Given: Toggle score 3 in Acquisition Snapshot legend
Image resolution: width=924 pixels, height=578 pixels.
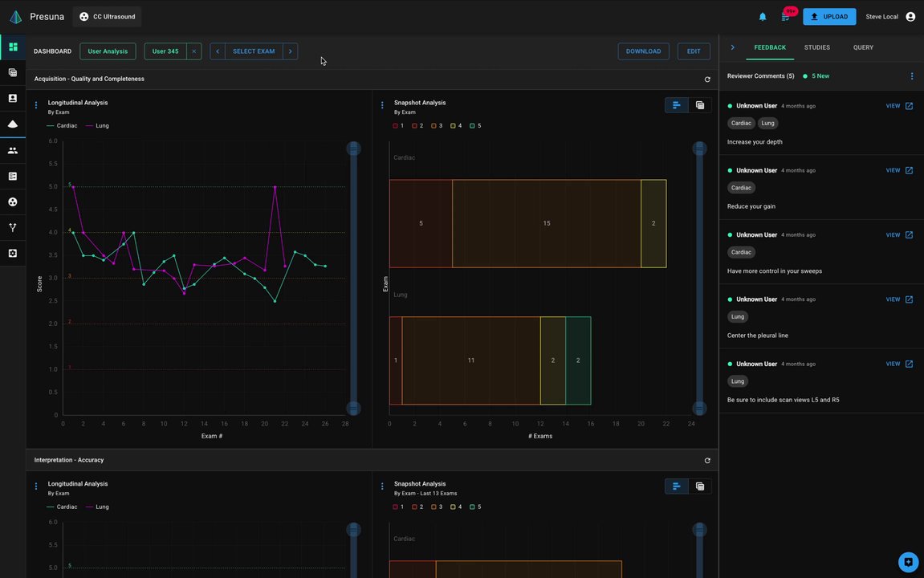Looking at the screenshot, I should pyautogui.click(x=438, y=125).
